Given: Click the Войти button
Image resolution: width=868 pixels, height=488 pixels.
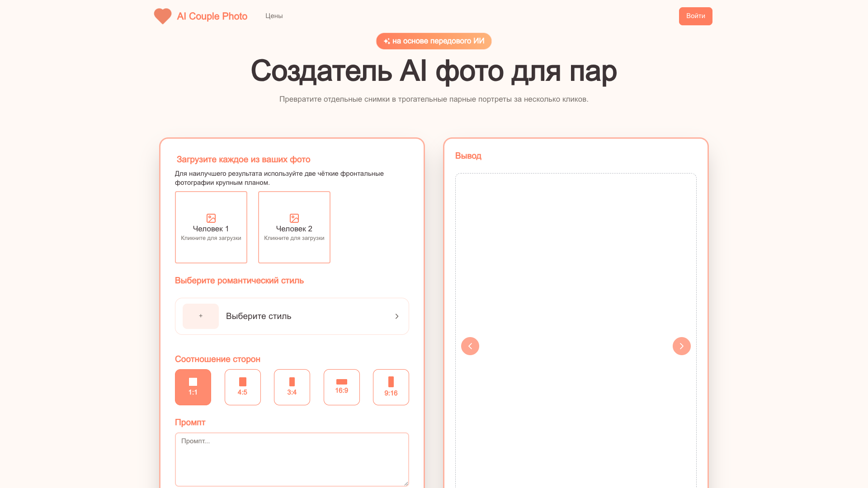Looking at the screenshot, I should [x=696, y=16].
